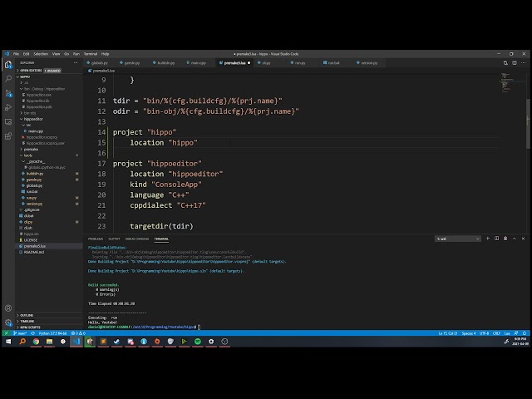This screenshot has height=399, width=532.
Task: Open the Explorer more actions ellipsis
Action: [x=76, y=63]
